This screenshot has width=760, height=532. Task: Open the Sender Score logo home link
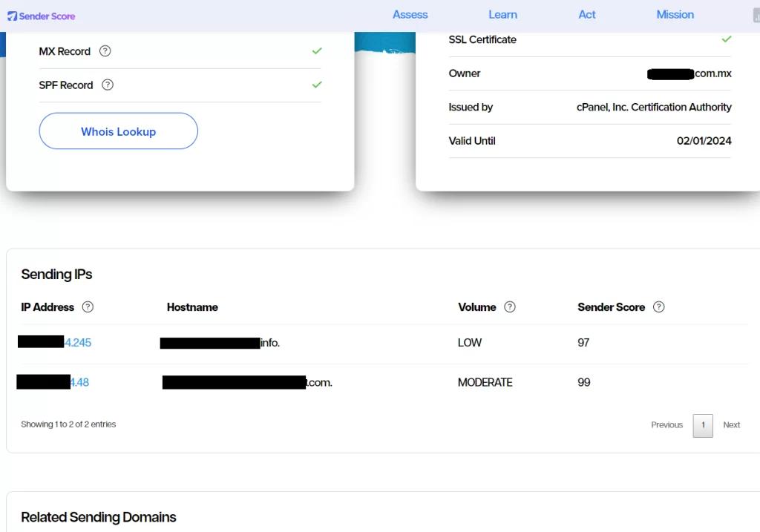click(42, 16)
